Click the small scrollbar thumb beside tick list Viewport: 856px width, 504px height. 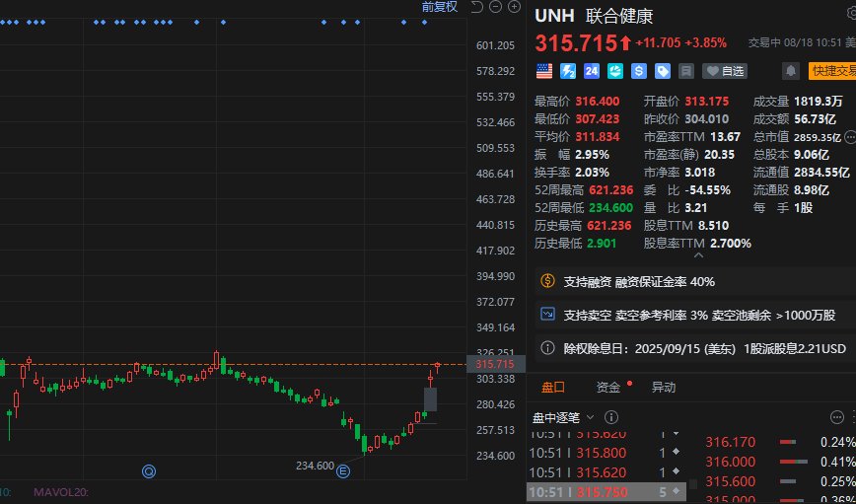pos(693,484)
